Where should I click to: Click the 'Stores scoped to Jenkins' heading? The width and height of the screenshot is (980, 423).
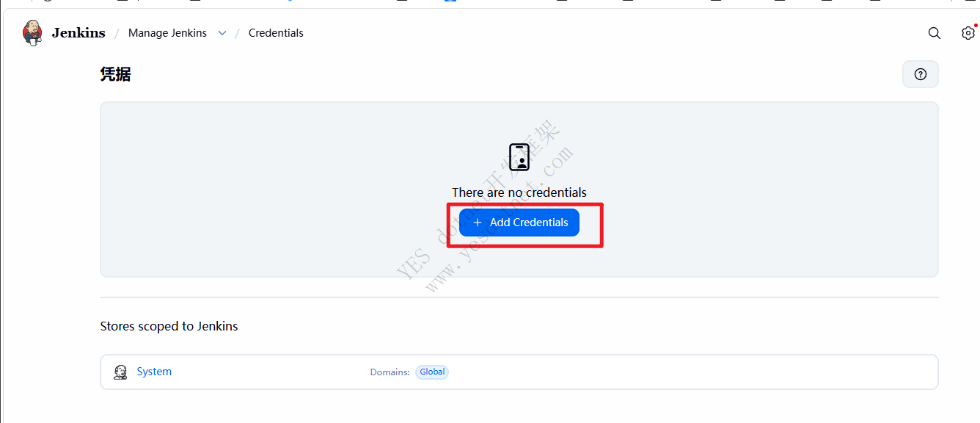tap(169, 326)
